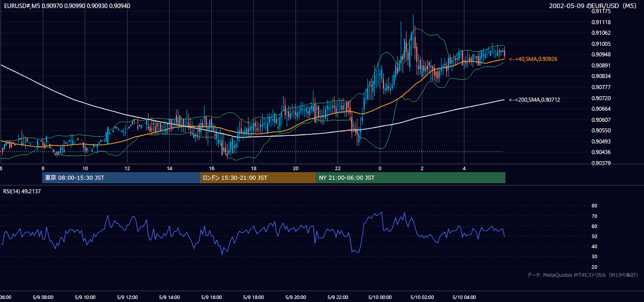The height and width of the screenshot is (302, 644).
Task: Click price axis label 0.90493
Action: [x=601, y=141]
